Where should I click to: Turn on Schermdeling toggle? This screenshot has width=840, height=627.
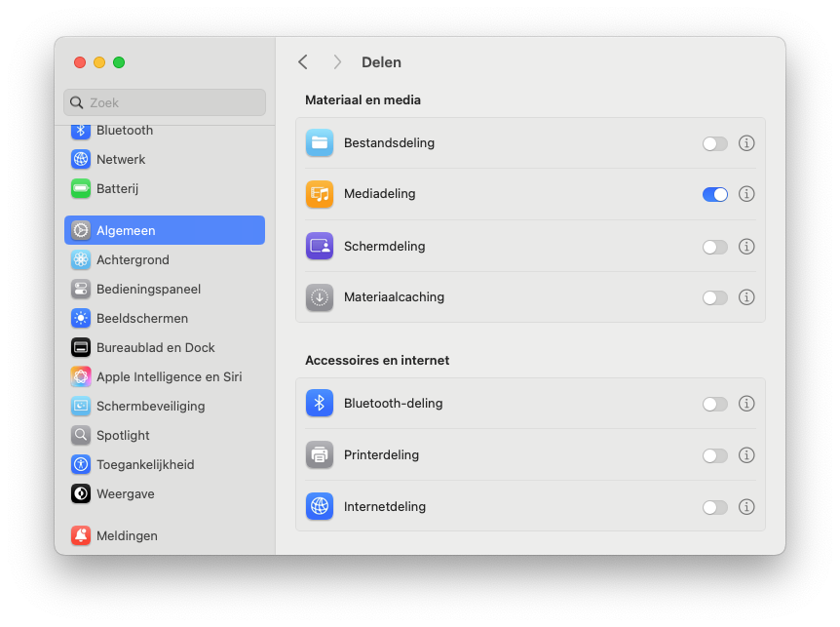click(714, 247)
